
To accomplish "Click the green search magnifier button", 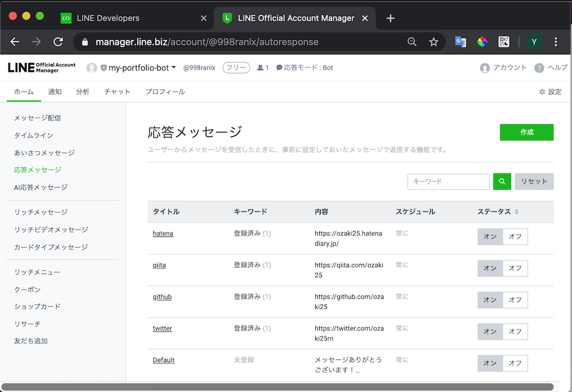I will (502, 181).
